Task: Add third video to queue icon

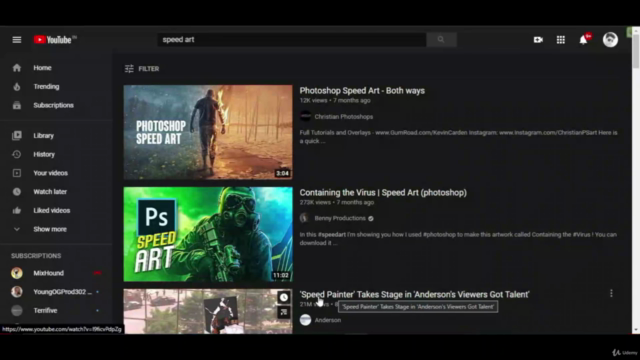Action: coord(284,312)
